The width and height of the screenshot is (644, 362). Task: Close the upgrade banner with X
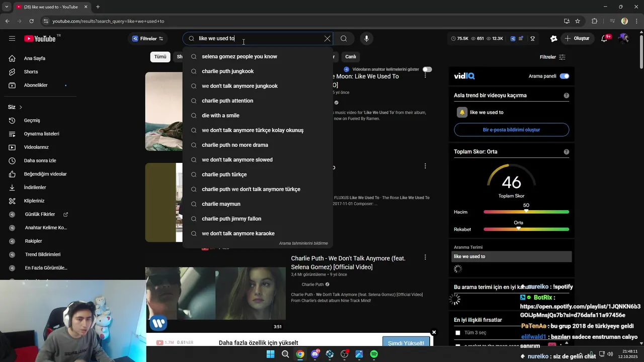click(434, 332)
